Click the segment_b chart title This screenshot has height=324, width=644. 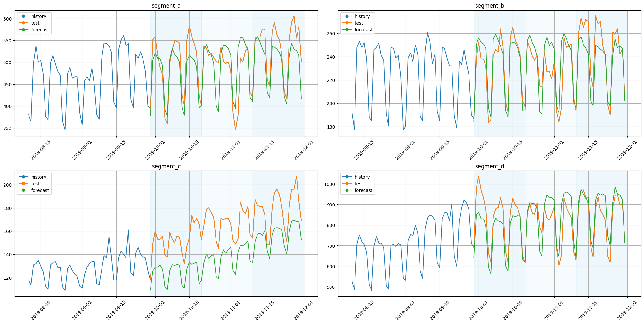(x=490, y=6)
